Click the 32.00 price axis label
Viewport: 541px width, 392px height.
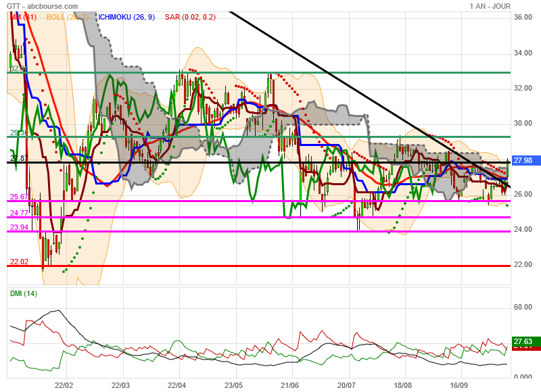(523, 88)
